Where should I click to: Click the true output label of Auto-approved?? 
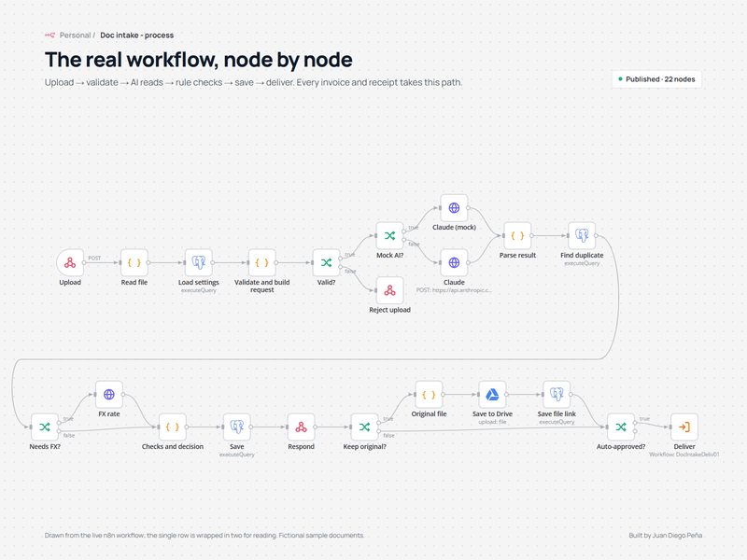point(644,419)
